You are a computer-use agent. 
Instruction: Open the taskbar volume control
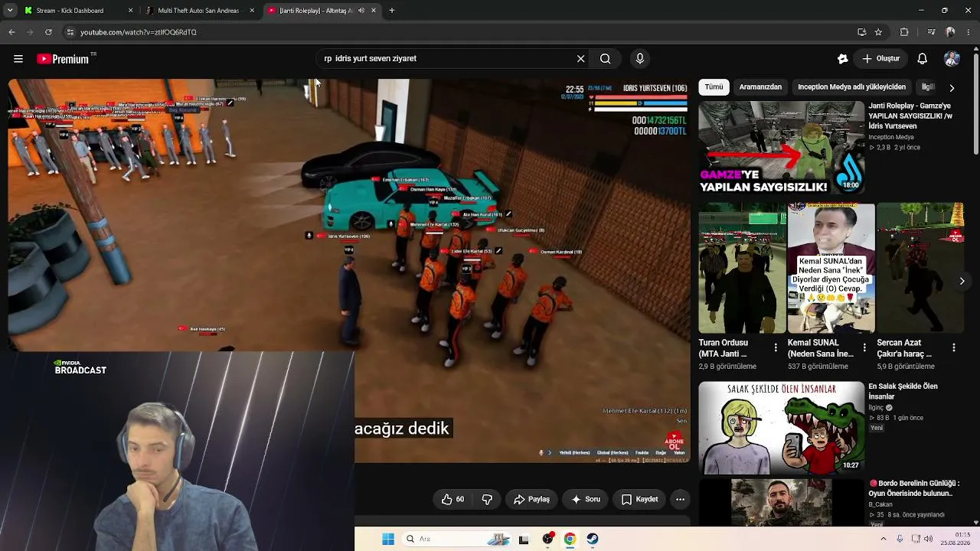point(929,539)
